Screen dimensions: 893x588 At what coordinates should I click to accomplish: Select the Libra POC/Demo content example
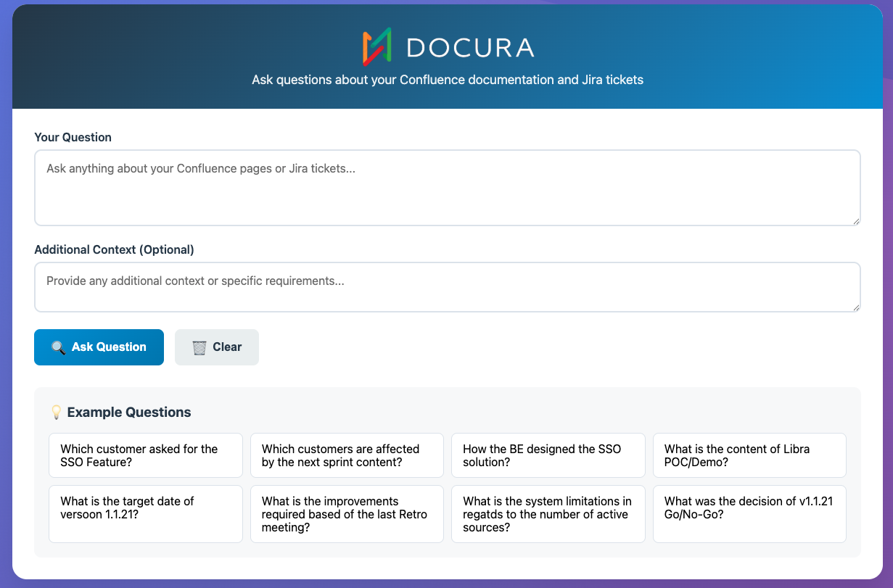(x=749, y=455)
